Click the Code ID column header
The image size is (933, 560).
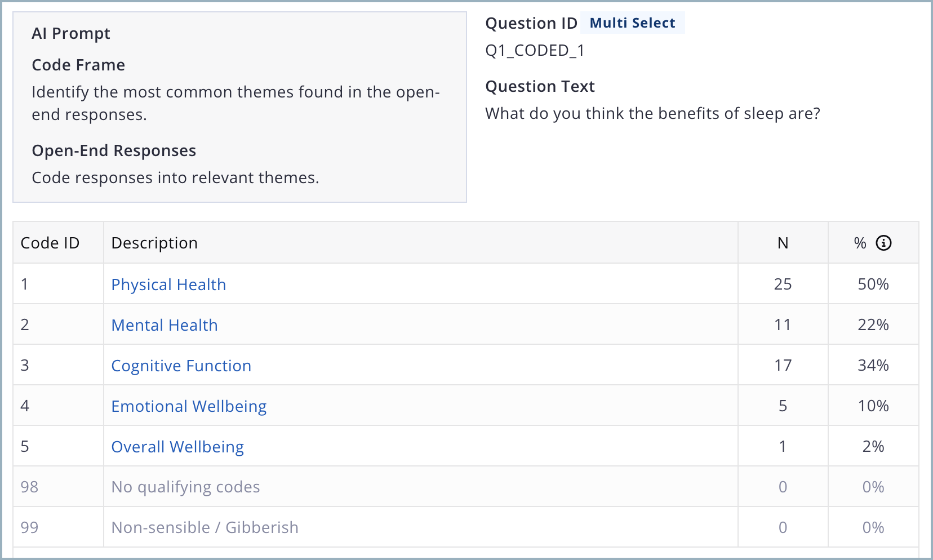coord(50,243)
